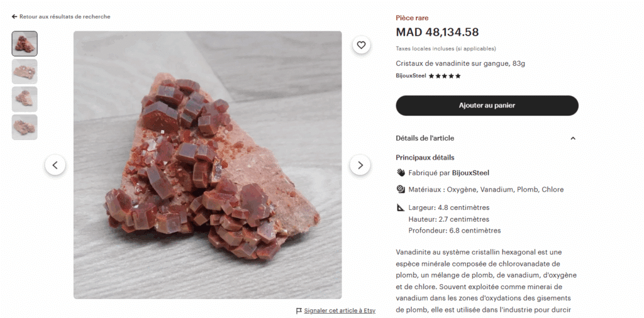Click the five-star shop rating
644x318 pixels.
click(x=445, y=76)
